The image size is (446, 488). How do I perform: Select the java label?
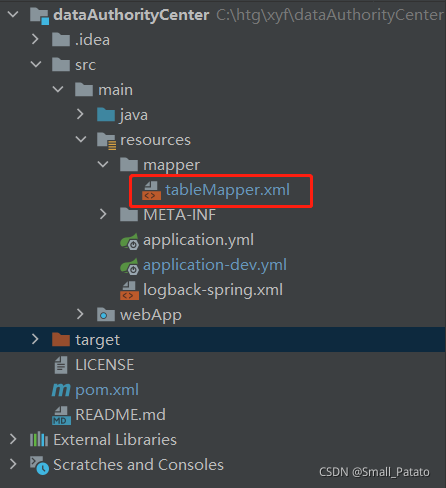click(x=134, y=115)
